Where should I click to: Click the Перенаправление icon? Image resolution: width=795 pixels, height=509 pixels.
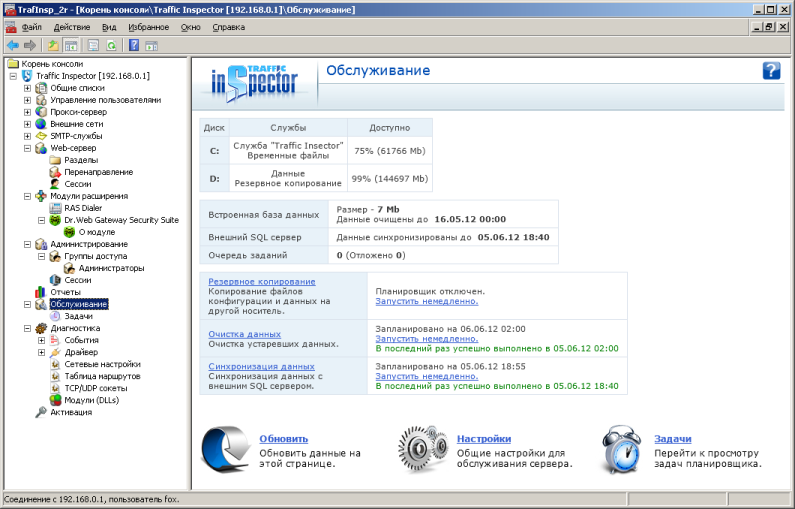coord(55,172)
